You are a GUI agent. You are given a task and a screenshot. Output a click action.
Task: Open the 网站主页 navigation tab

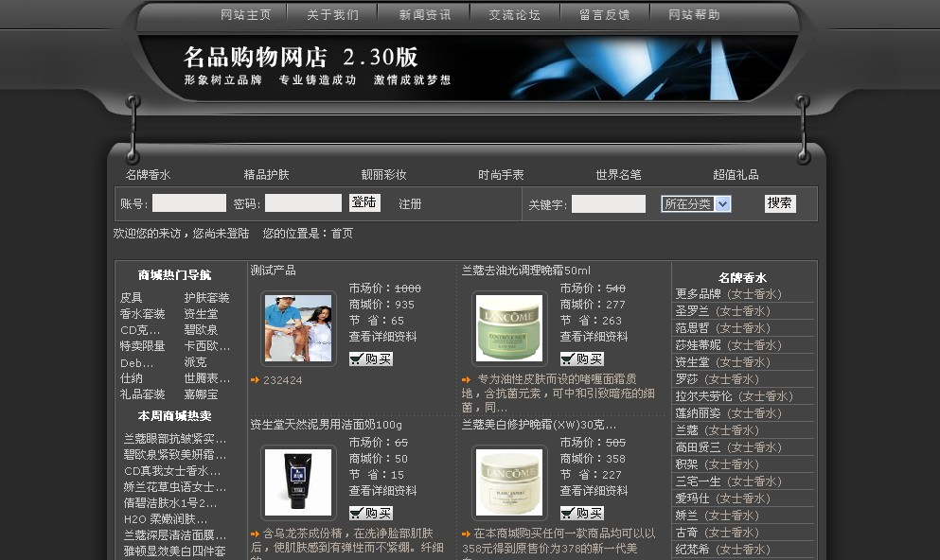tap(246, 15)
